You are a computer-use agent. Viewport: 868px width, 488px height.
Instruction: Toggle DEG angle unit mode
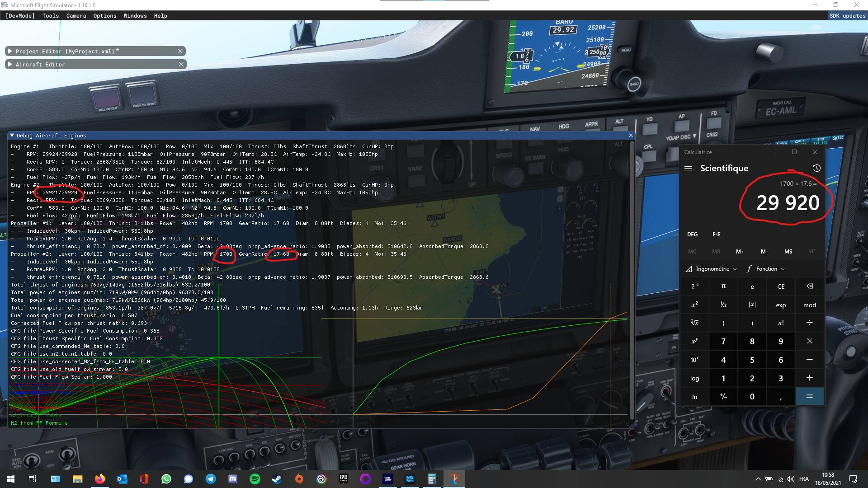[692, 234]
